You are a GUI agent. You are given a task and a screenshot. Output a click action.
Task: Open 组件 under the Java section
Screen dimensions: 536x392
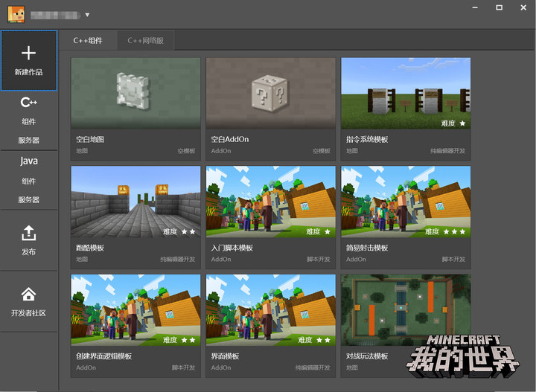29,181
